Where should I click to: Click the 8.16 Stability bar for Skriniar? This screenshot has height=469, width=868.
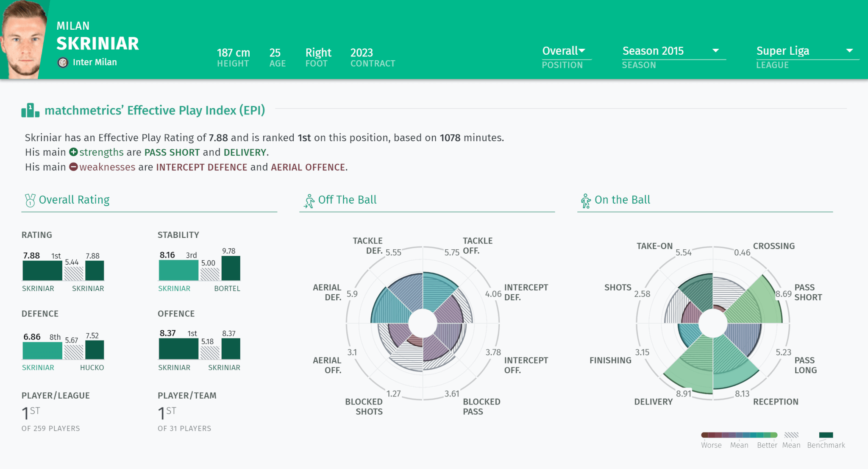pos(178,270)
